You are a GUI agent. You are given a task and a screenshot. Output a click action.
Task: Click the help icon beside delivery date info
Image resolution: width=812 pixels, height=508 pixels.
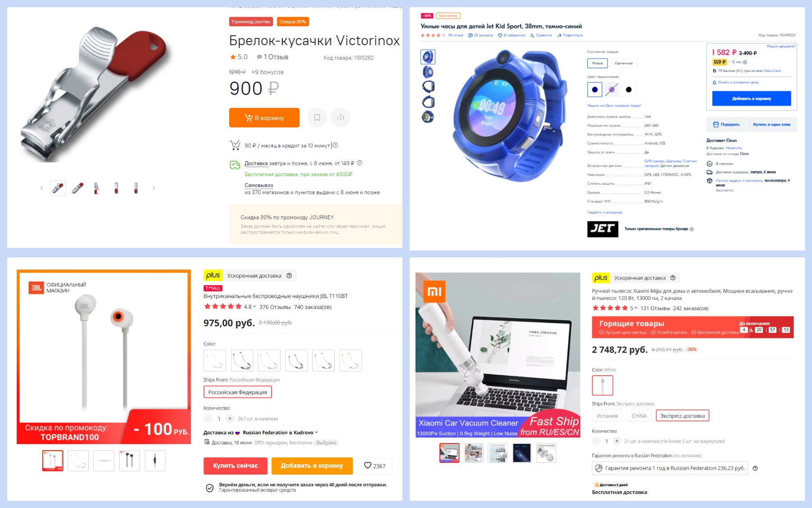[x=360, y=163]
